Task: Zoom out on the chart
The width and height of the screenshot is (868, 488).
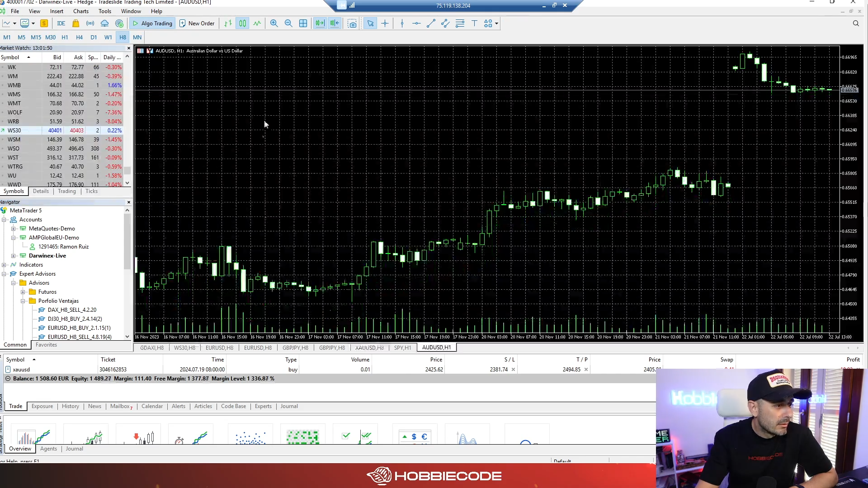Action: (x=288, y=23)
